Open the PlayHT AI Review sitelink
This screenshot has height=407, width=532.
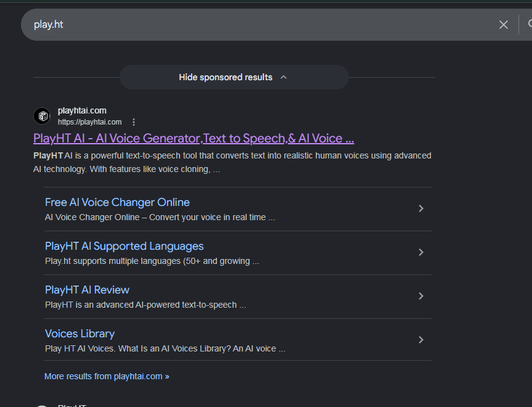tap(87, 290)
